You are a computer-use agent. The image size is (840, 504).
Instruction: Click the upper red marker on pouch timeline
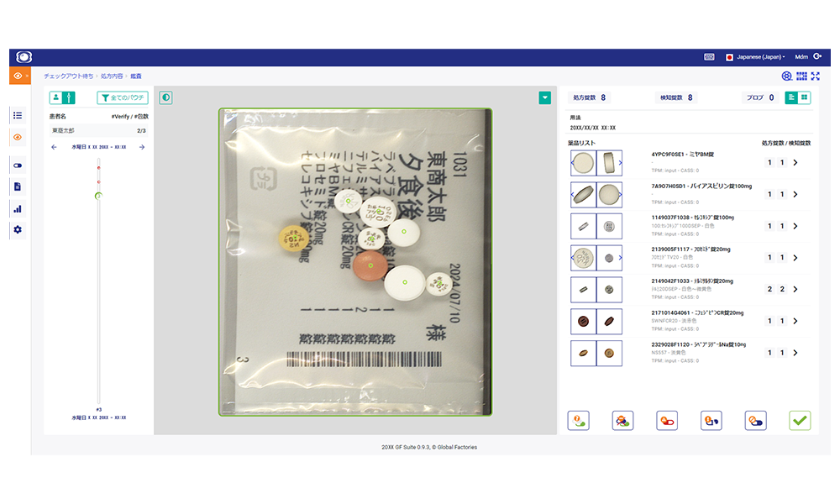tap(98, 168)
